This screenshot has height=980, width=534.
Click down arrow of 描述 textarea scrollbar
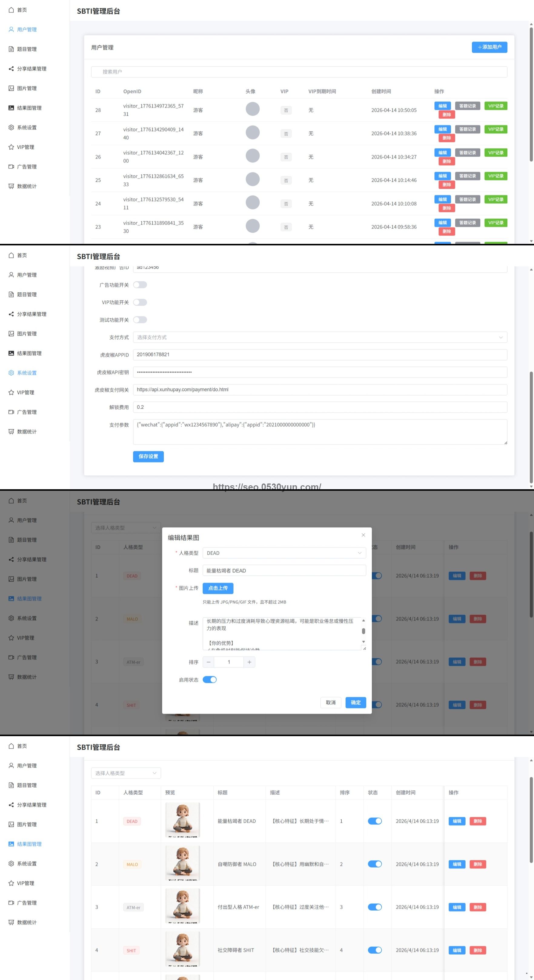tap(363, 642)
